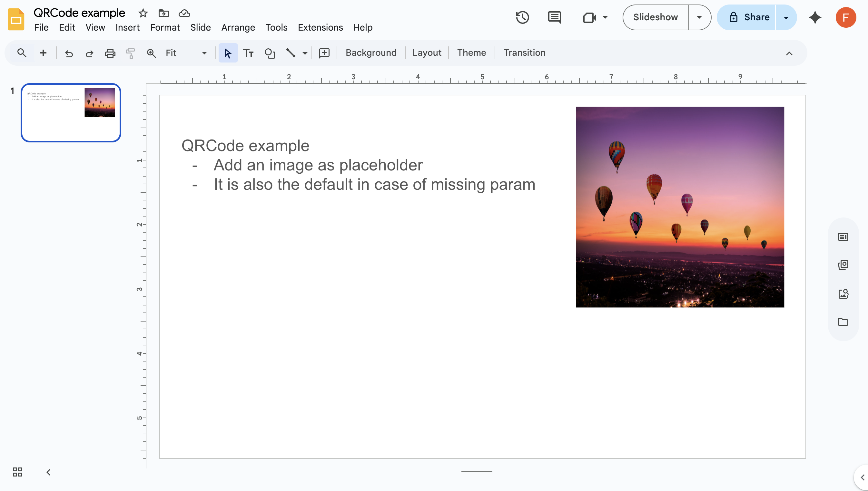Expand the Share options arrow

click(x=786, y=17)
